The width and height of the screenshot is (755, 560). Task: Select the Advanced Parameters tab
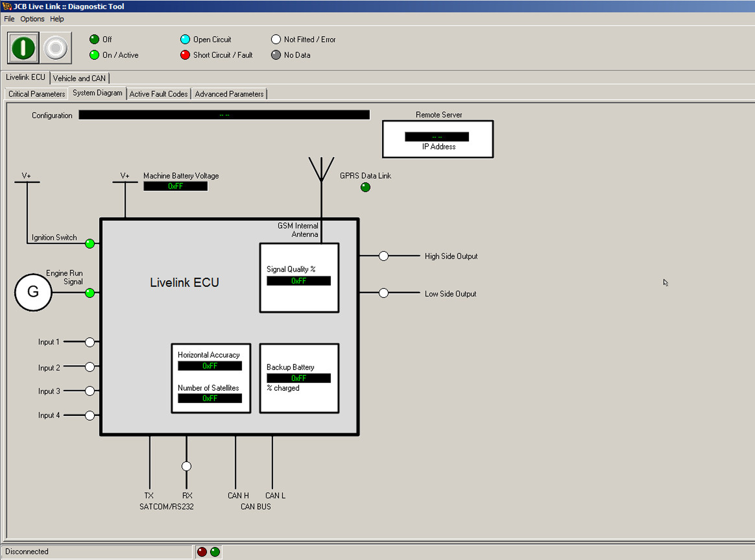pyautogui.click(x=229, y=94)
